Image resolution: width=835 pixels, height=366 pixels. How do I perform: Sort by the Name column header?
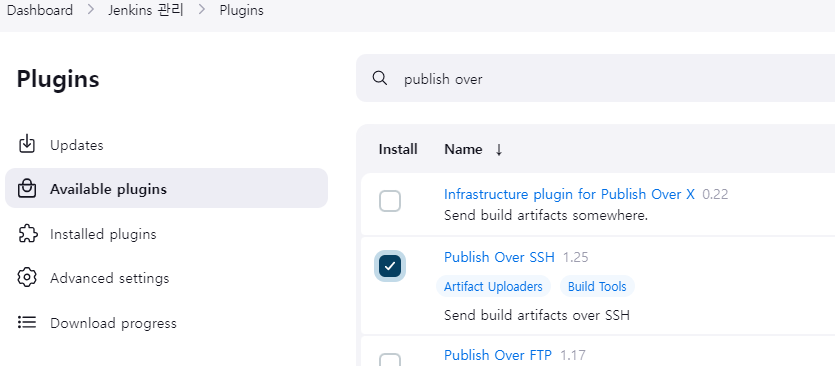[x=463, y=150]
